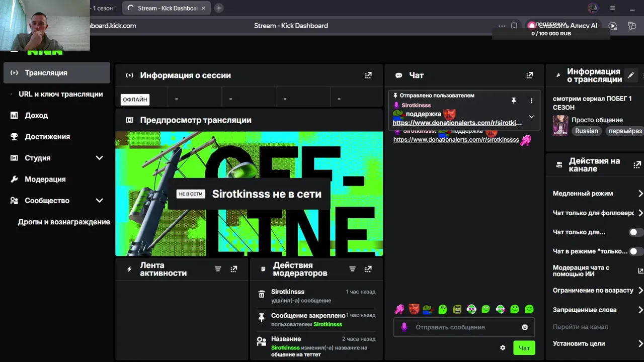Click Сообщение закреплено moderator entry
644x362 pixels.
tap(316, 320)
